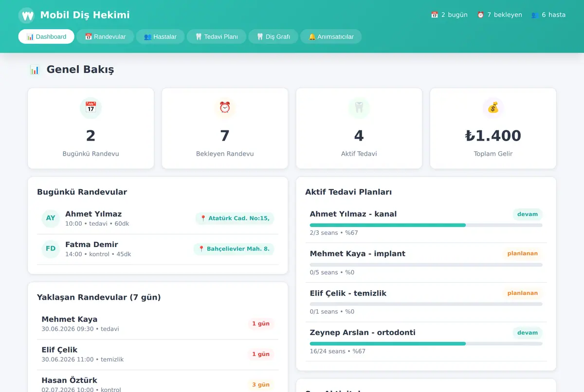The image size is (584, 392).
Task: Click the progress bar for Mehmet Kaya - implant
Action: [426, 265]
